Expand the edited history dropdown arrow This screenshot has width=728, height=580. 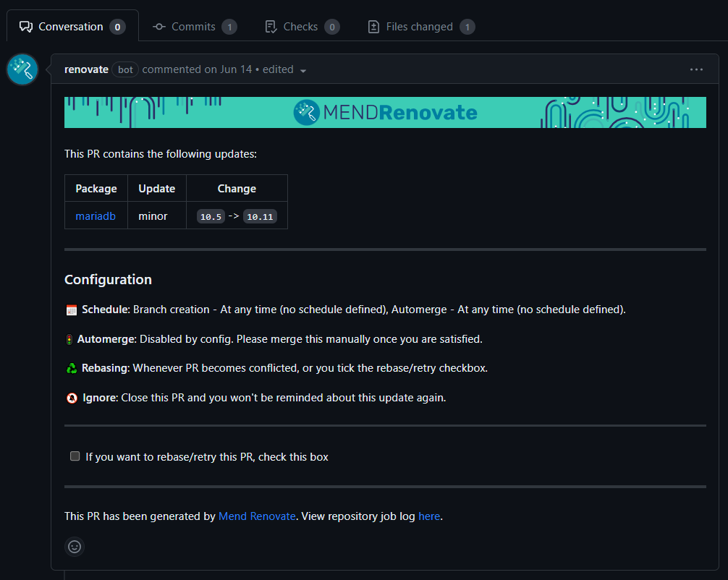click(x=303, y=70)
